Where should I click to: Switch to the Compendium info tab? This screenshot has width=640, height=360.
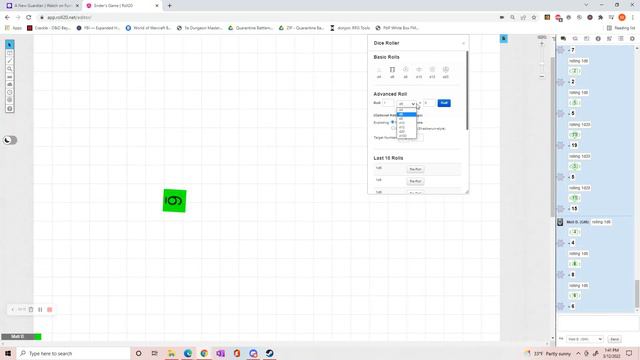598,38
